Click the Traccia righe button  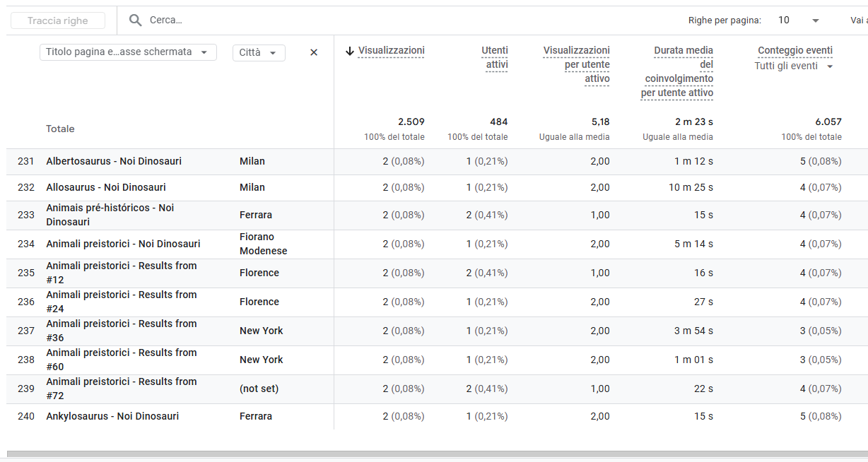58,20
